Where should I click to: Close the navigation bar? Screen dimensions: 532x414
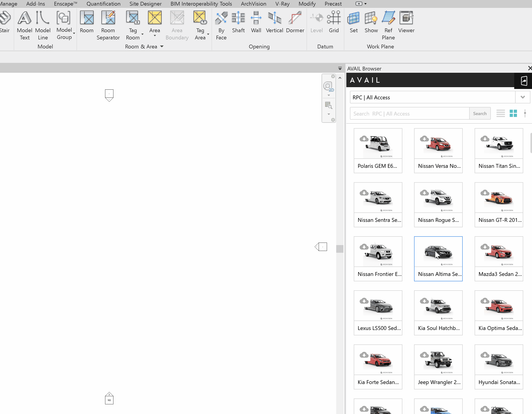pos(333,76)
